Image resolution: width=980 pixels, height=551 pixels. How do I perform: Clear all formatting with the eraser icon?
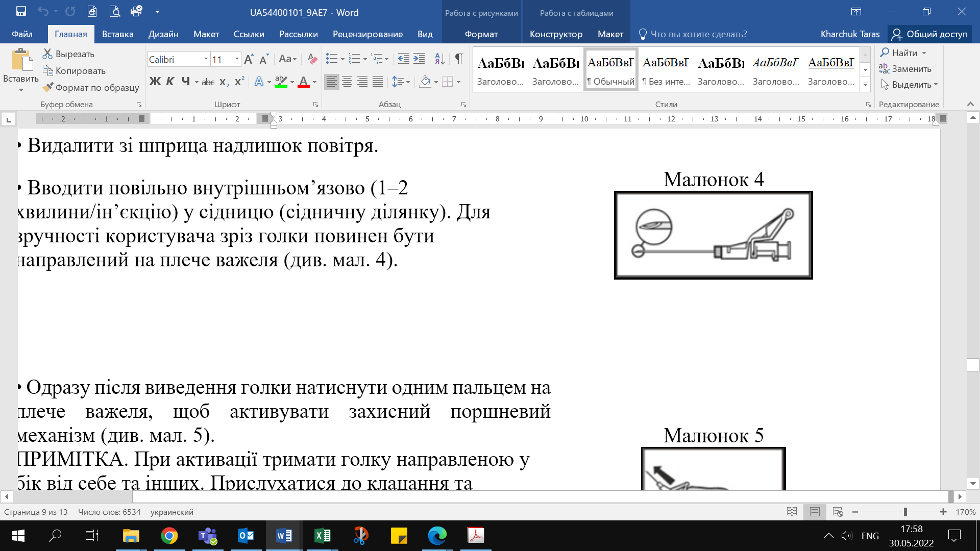pyautogui.click(x=312, y=59)
